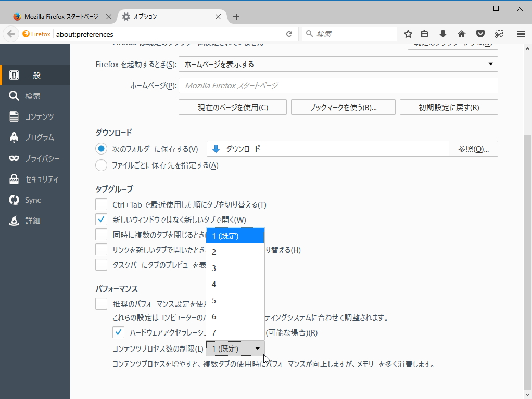
Task: Enable Ctrl+Tab 最近使用した順 checkbox
Action: coord(101,204)
